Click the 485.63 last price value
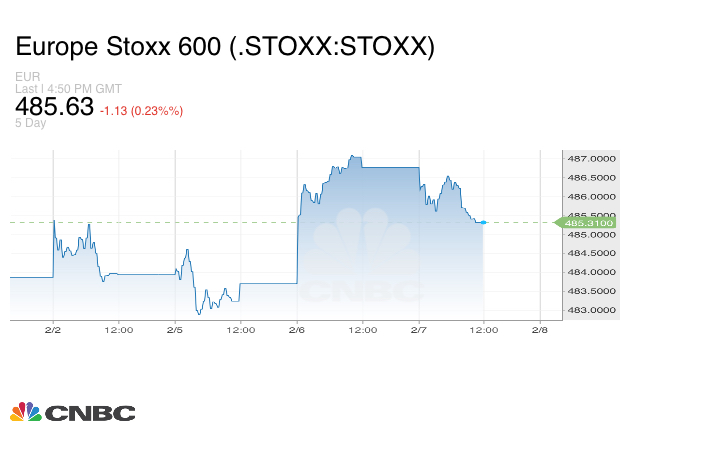Screen dimensions: 720x450 [54, 106]
